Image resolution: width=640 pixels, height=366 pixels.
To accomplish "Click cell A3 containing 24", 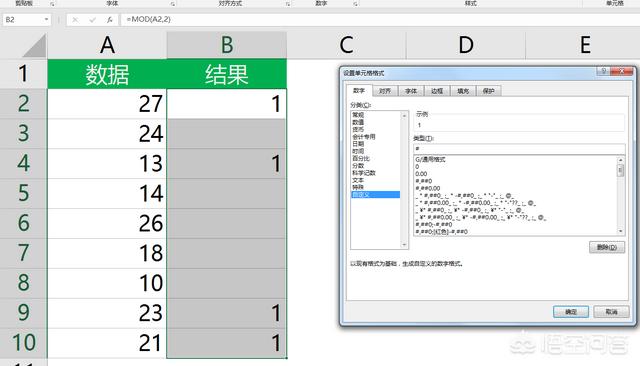I will point(107,133).
